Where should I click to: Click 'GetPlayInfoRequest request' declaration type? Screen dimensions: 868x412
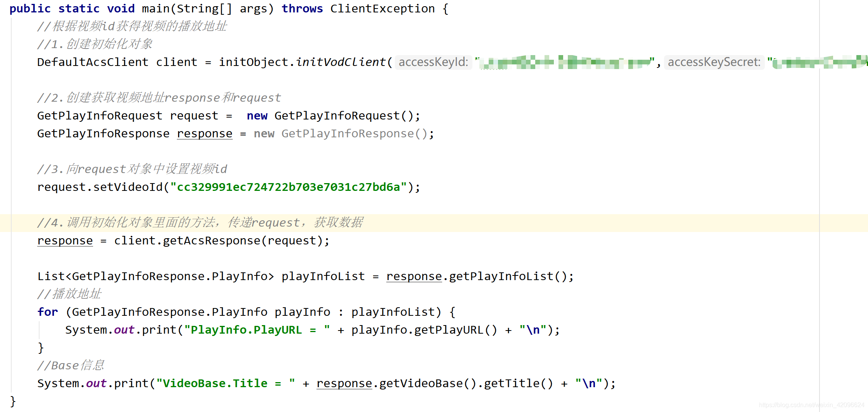tap(100, 116)
